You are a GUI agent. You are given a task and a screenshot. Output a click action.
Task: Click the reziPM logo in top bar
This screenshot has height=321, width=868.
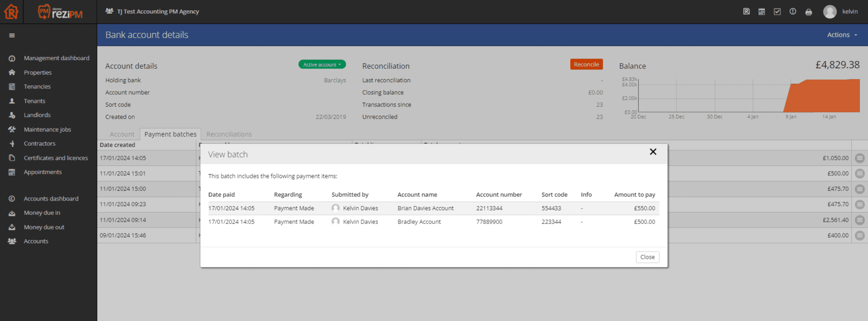60,11
